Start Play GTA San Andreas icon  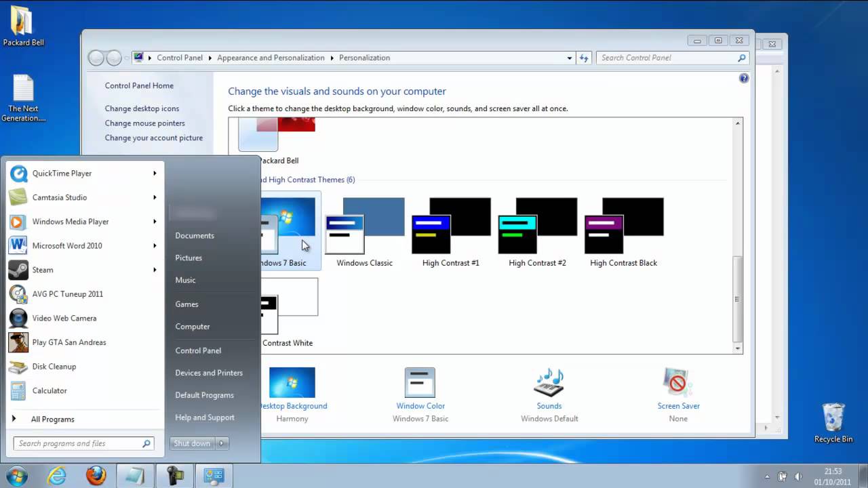coord(18,342)
